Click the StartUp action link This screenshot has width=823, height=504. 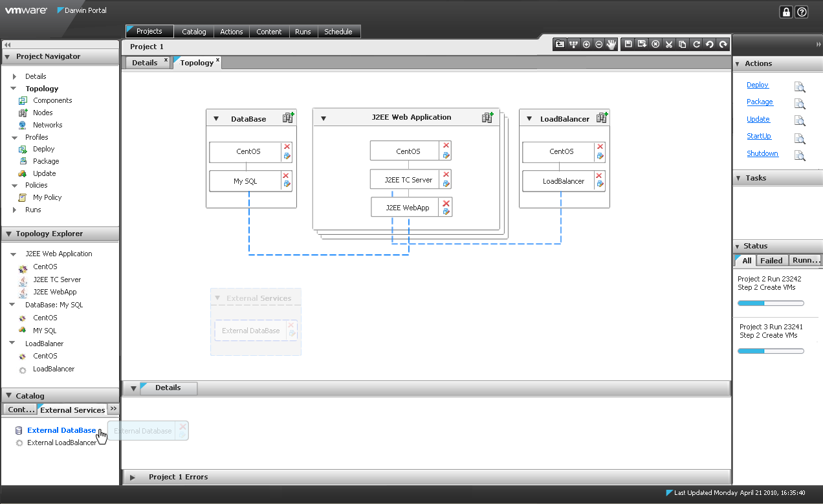pyautogui.click(x=759, y=137)
